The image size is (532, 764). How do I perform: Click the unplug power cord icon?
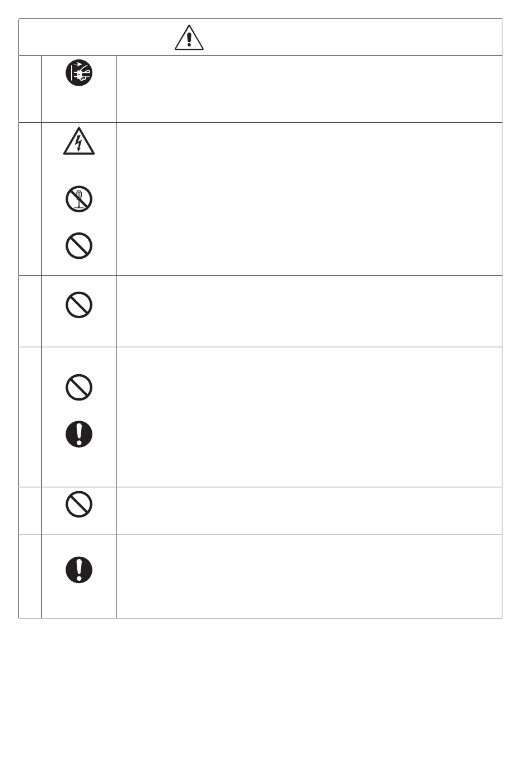point(79,73)
